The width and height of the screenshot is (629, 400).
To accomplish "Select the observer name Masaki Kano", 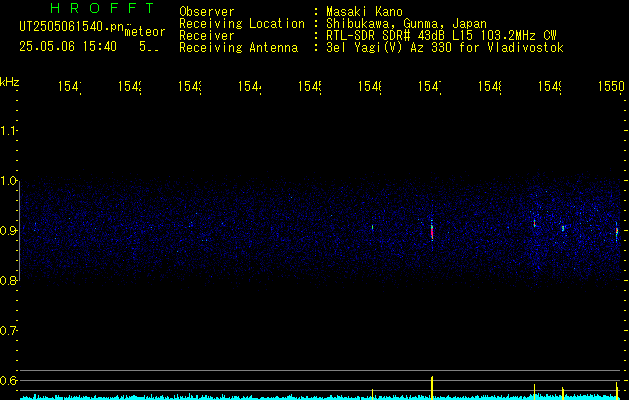I will (364, 11).
